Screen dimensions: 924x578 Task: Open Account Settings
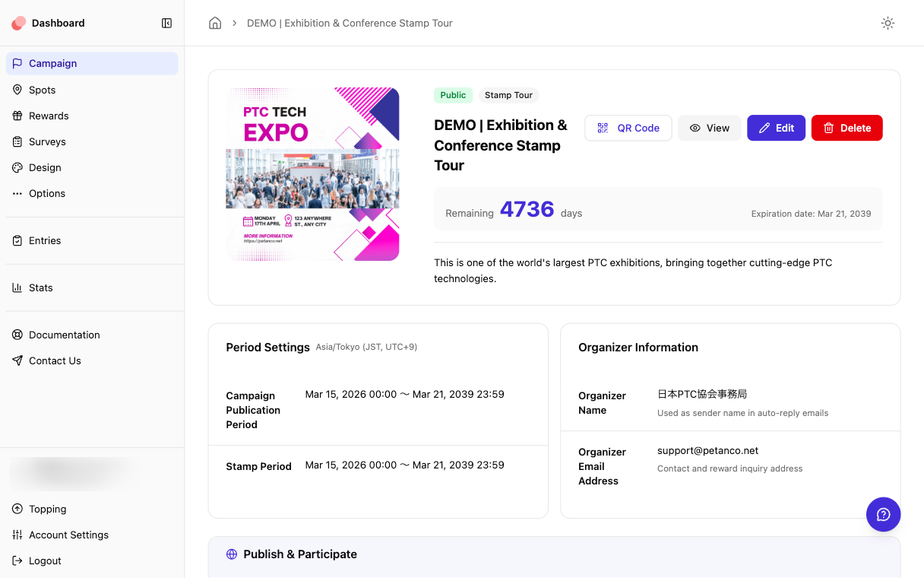92,535
